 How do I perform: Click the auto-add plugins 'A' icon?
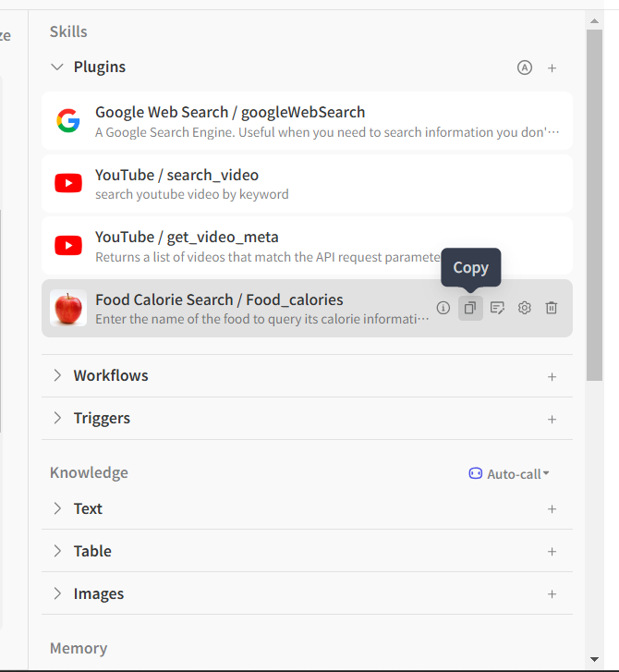pyautogui.click(x=525, y=67)
